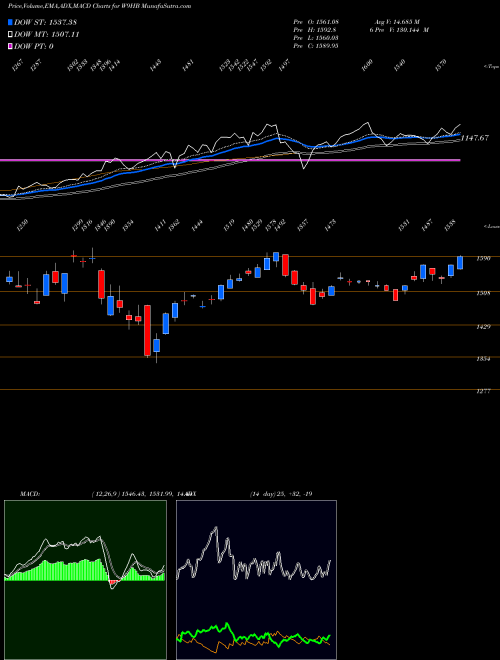This screenshot has height=660, width=500.
Task: Click the '<Lows' label at right edge
Action: coord(491,226)
